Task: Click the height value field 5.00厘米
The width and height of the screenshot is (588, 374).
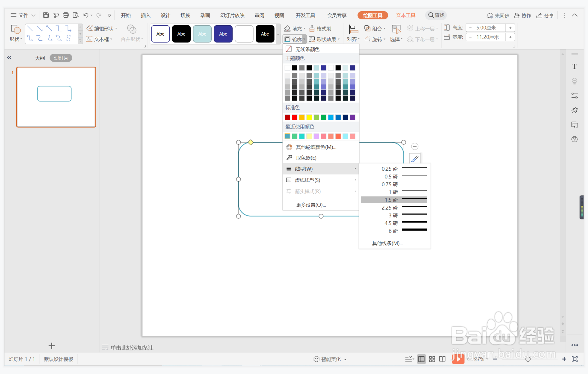Action: [490, 28]
